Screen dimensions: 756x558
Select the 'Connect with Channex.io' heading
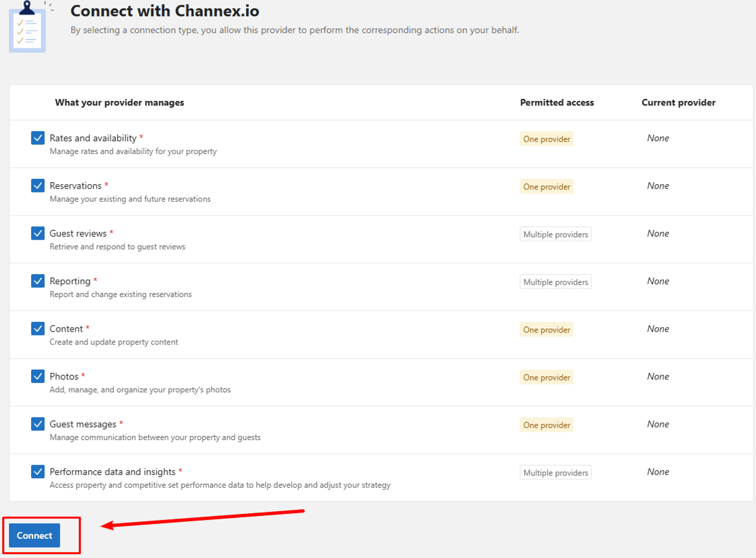[x=165, y=11]
